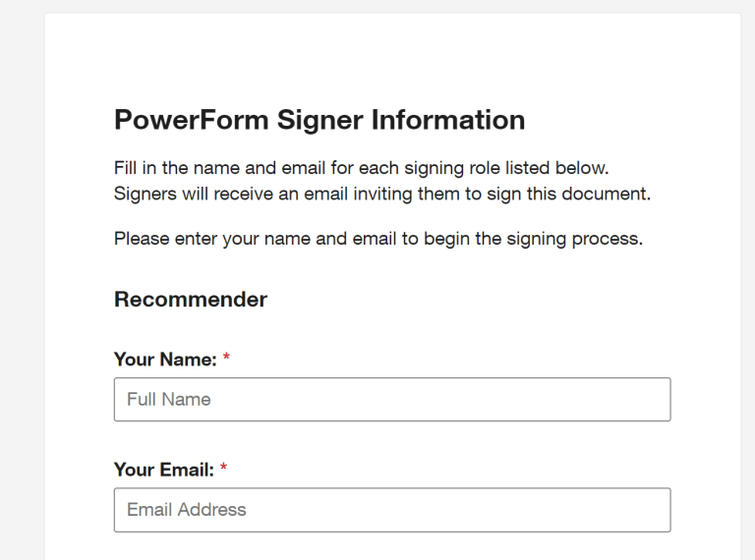Click the right end of the Your Email field
The height and width of the screenshot is (560, 755).
[654, 510]
